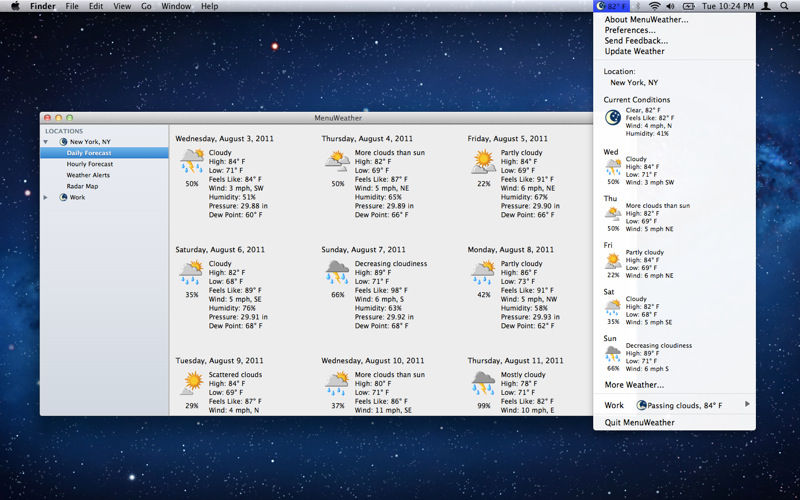Viewport: 800px width, 500px height.
Task: Click the clock Tue 10:24 PM
Action: (x=728, y=6)
